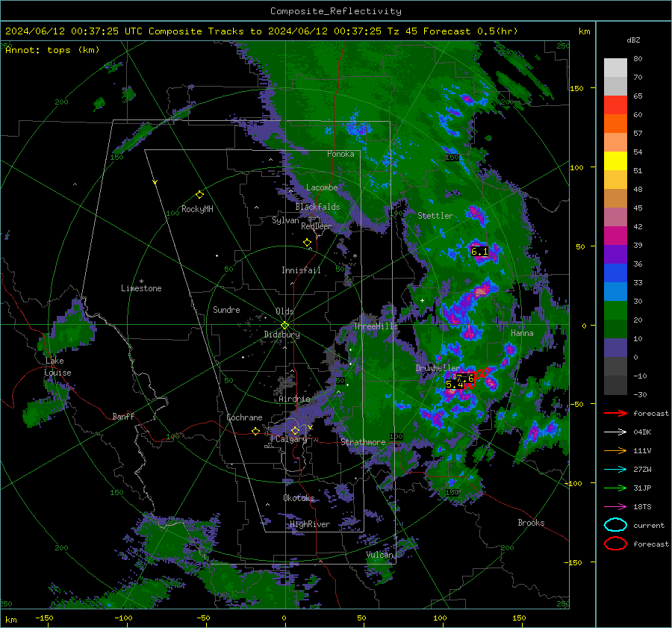Click the HighRiver city label

[x=310, y=524]
